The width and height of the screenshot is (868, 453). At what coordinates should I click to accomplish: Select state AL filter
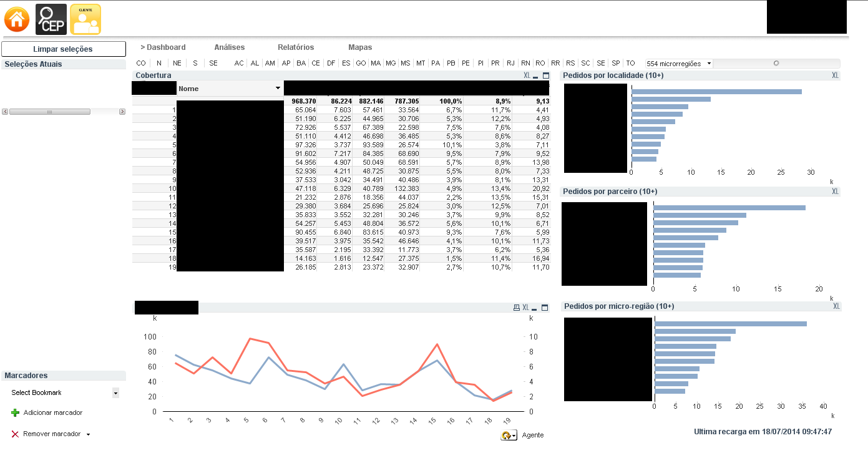point(255,64)
